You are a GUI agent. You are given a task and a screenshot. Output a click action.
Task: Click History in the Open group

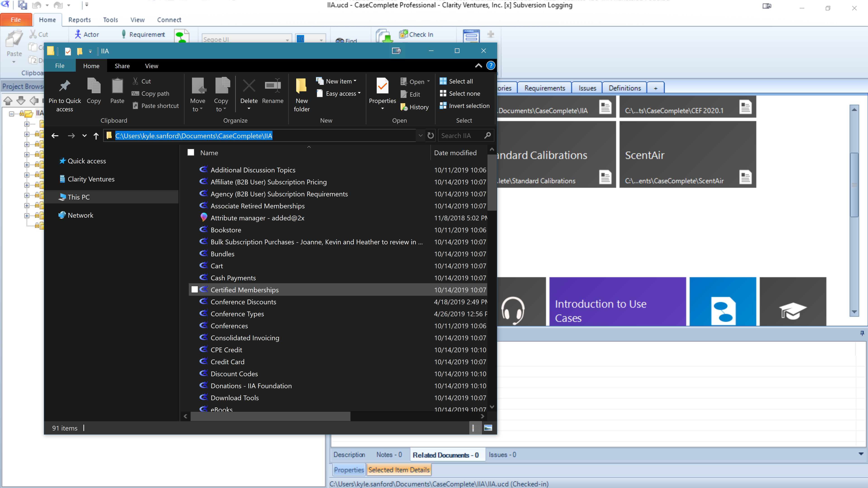tap(414, 107)
